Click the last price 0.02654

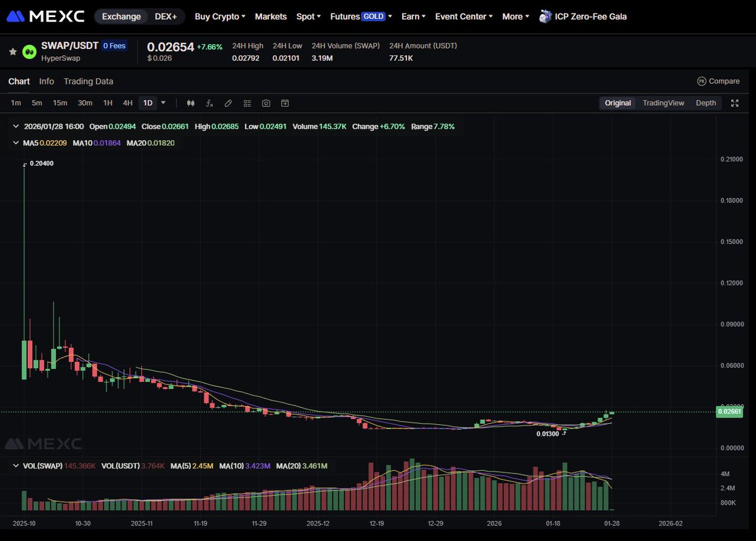pyautogui.click(x=170, y=47)
